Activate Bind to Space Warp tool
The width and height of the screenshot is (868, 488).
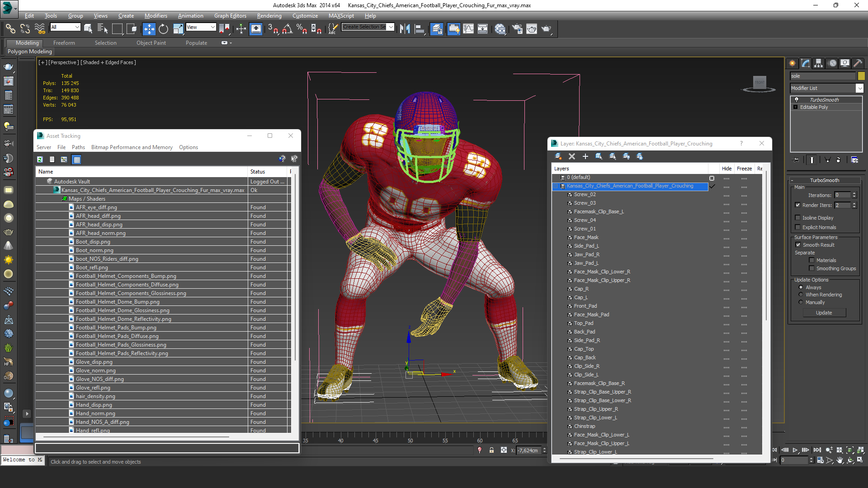[x=40, y=29]
